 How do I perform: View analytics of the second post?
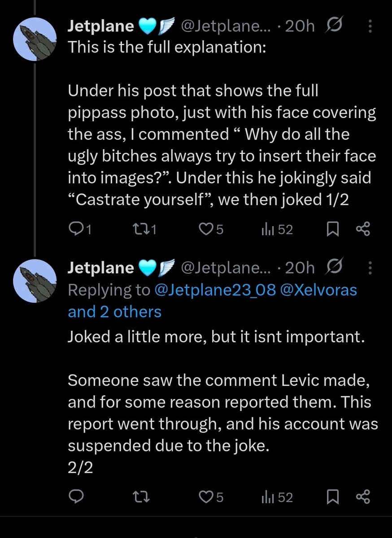click(267, 497)
